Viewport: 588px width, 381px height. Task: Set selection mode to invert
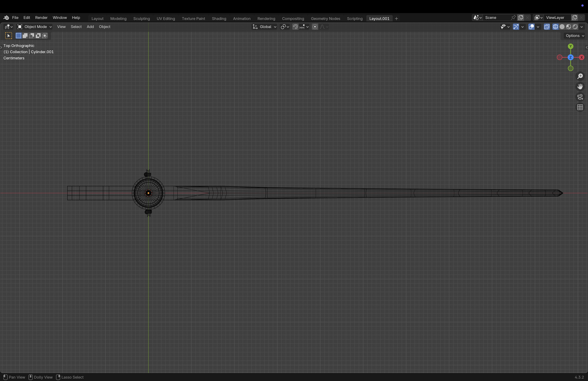point(38,36)
